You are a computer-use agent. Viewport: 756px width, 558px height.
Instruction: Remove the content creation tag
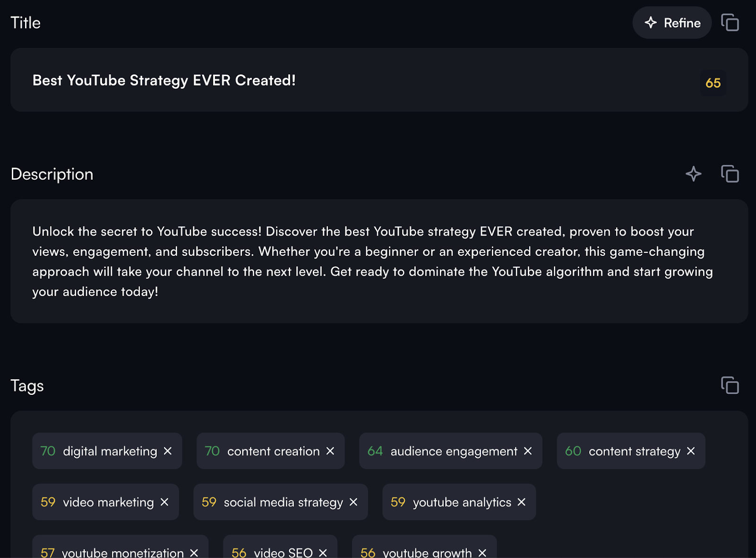point(330,451)
